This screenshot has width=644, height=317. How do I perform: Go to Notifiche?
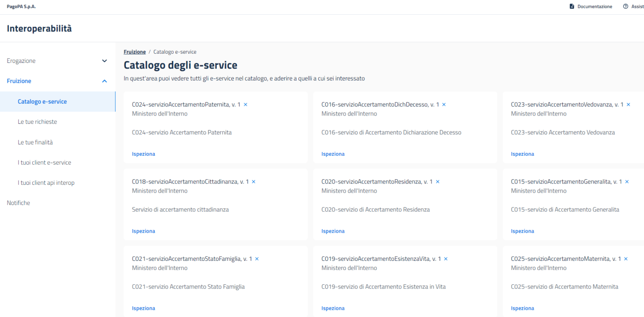(18, 202)
